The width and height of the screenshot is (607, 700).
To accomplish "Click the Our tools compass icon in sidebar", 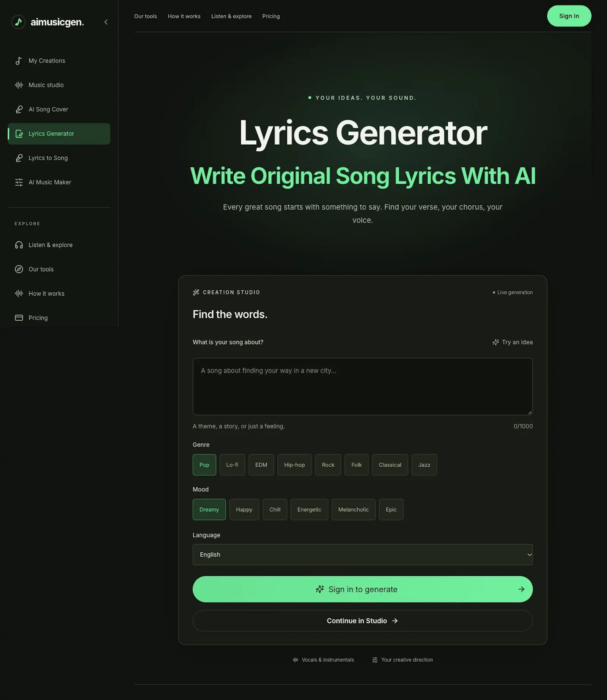I will point(19,269).
